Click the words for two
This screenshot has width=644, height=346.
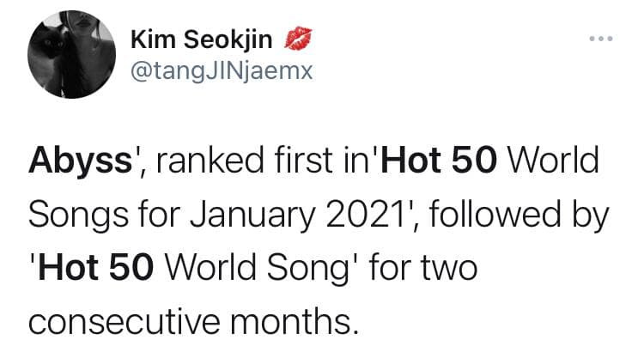[x=423, y=267]
